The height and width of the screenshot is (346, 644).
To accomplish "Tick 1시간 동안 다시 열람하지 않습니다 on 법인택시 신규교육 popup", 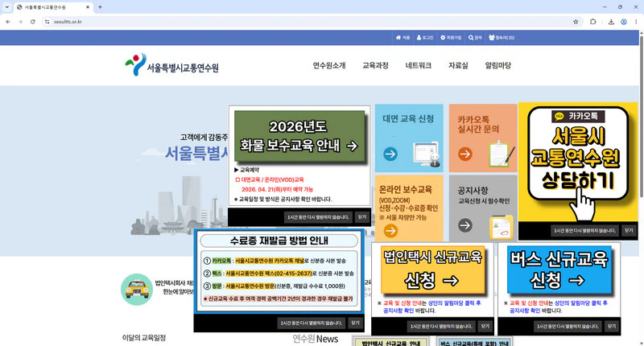I will 441,327.
